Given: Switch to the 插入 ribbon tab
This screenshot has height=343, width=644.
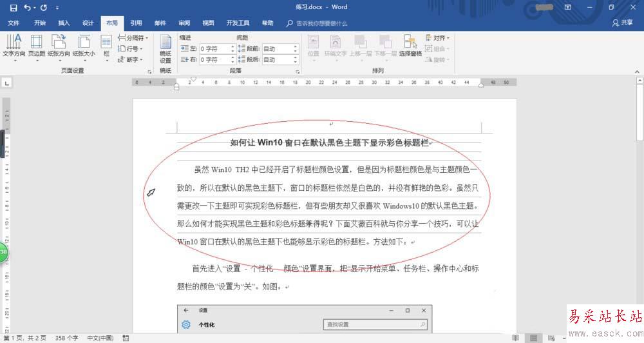Looking at the screenshot, I should 64,23.
